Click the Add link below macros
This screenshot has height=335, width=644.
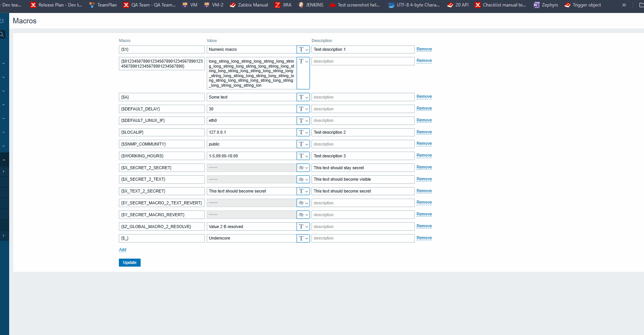pyautogui.click(x=122, y=250)
